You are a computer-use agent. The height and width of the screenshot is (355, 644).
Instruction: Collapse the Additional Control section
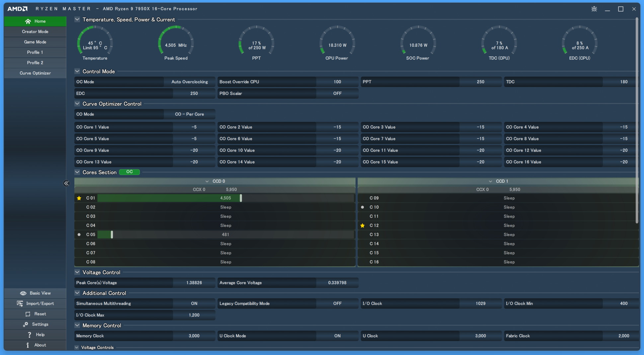[x=77, y=293]
